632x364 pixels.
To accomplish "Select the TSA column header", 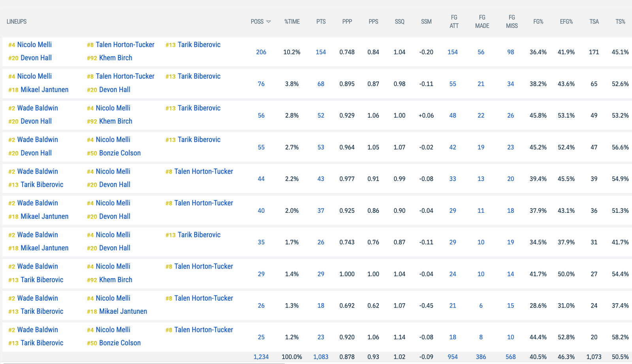I will click(x=594, y=22).
